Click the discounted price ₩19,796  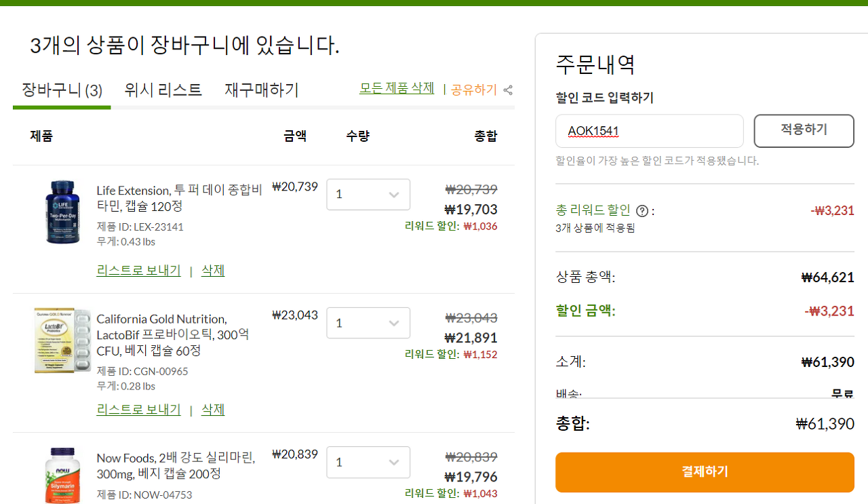(x=471, y=476)
